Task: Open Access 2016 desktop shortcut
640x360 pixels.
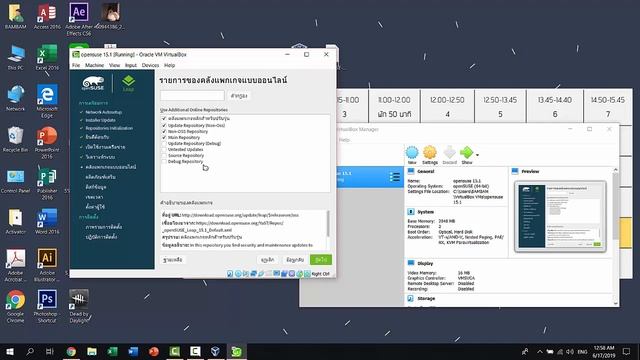Action: coord(47,17)
